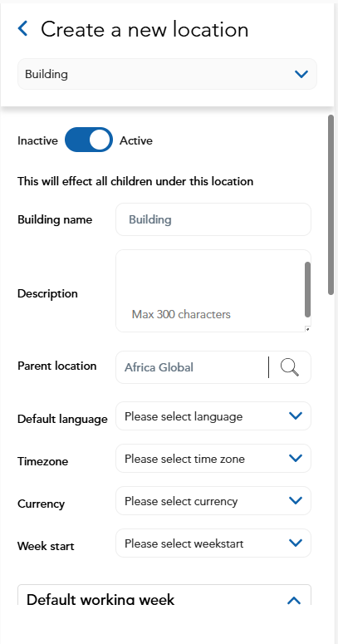Click the chevron arrow beside Please select language
Screen dimensions: 338x644
[296, 415]
